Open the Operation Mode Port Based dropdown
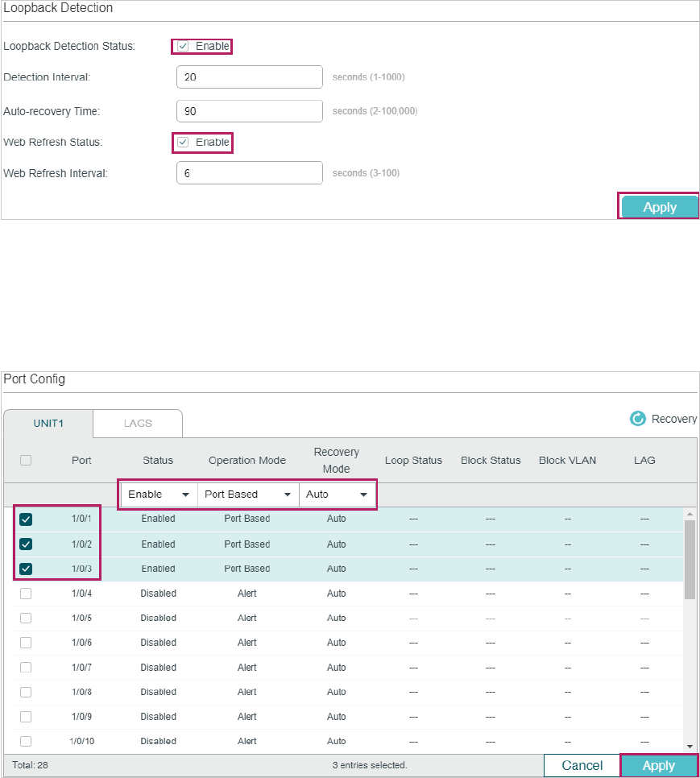The height and width of the screenshot is (778, 700). [x=248, y=495]
